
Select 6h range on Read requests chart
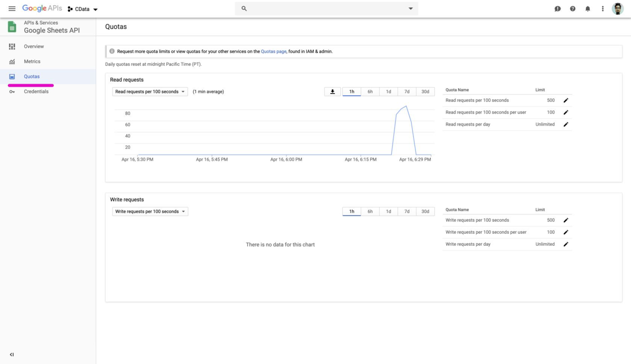tap(370, 91)
